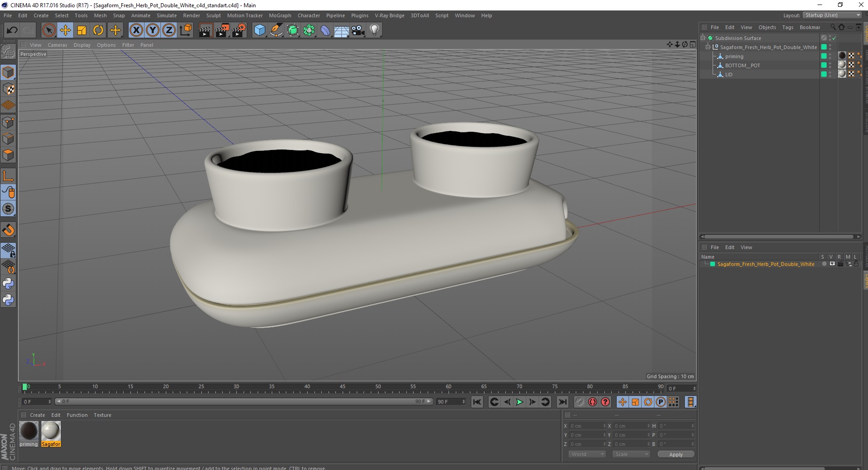Go to end of animation

coord(563,402)
